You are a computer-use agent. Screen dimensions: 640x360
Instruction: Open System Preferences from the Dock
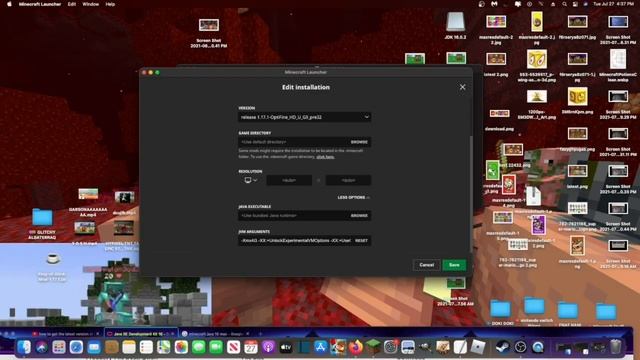[390, 347]
